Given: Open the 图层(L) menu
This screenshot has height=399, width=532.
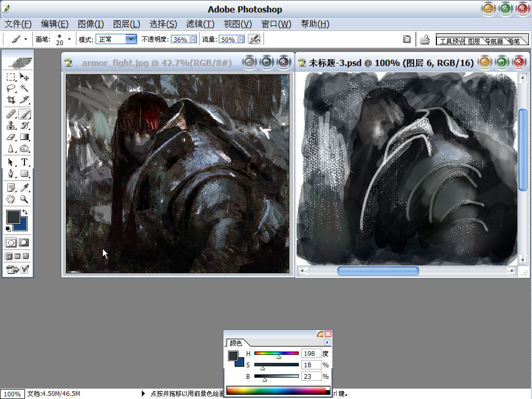Looking at the screenshot, I should pyautogui.click(x=127, y=24).
